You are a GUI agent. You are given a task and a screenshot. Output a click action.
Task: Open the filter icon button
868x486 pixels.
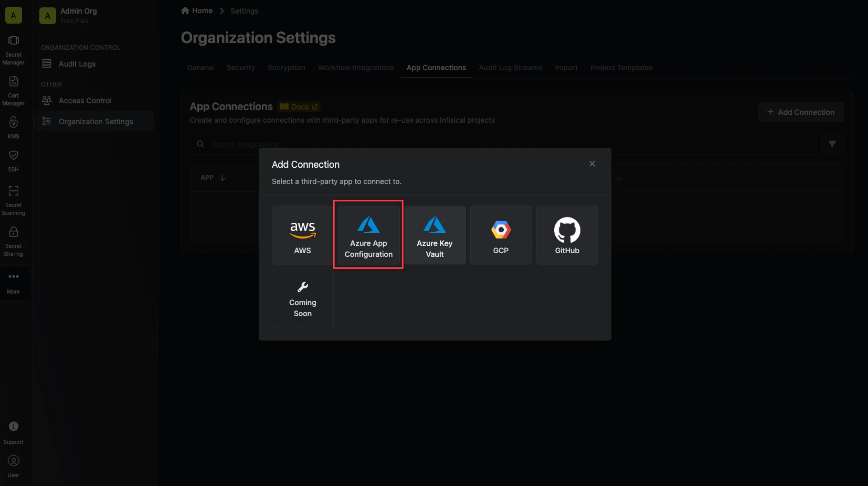pos(832,144)
